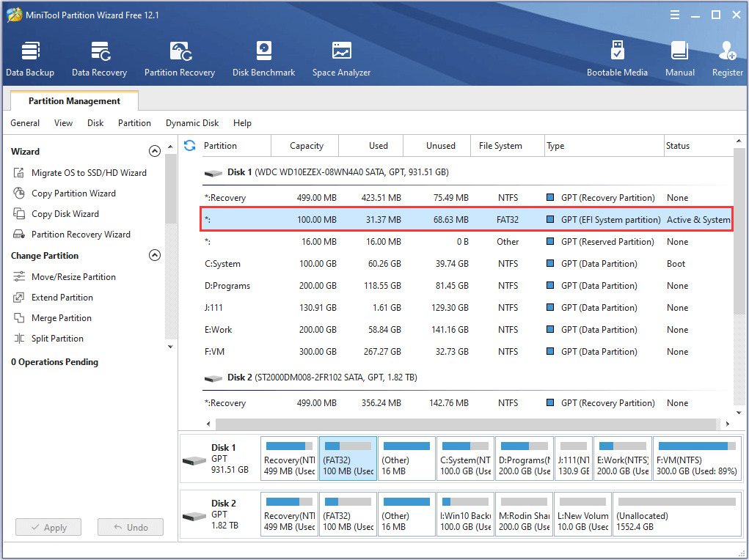Collapse the Change Partition section
The height and width of the screenshot is (560, 749).
coord(154,256)
